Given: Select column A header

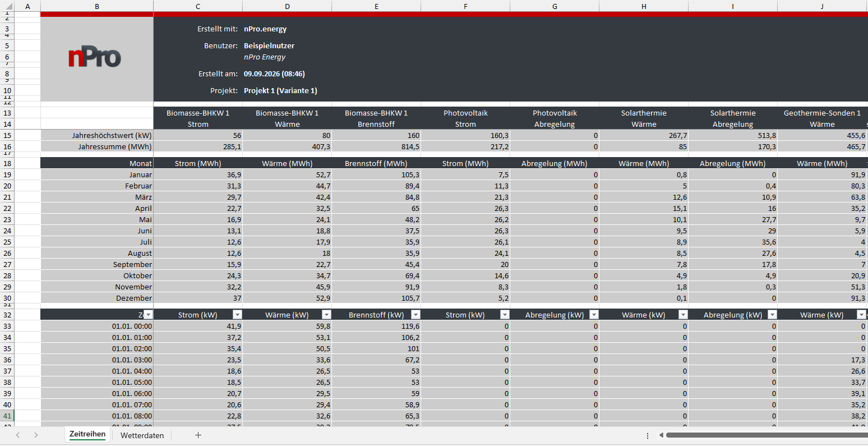Looking at the screenshot, I should [x=27, y=6].
